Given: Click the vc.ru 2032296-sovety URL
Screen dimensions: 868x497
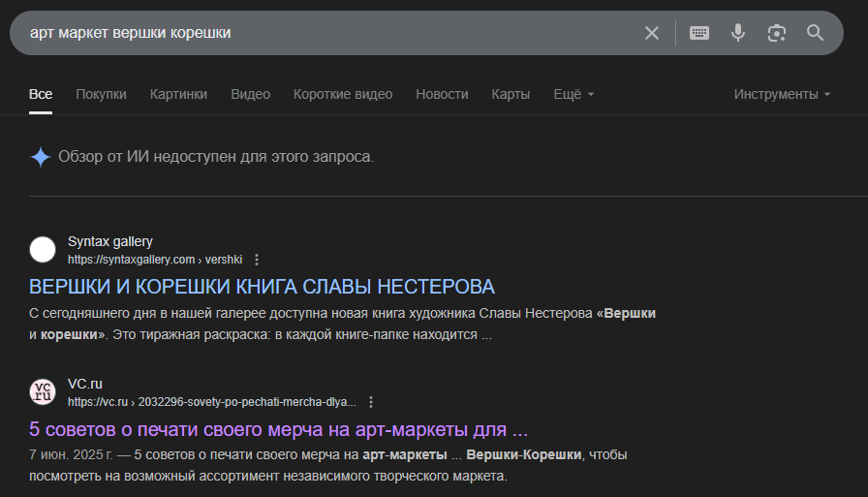Looking at the screenshot, I should (212, 402).
